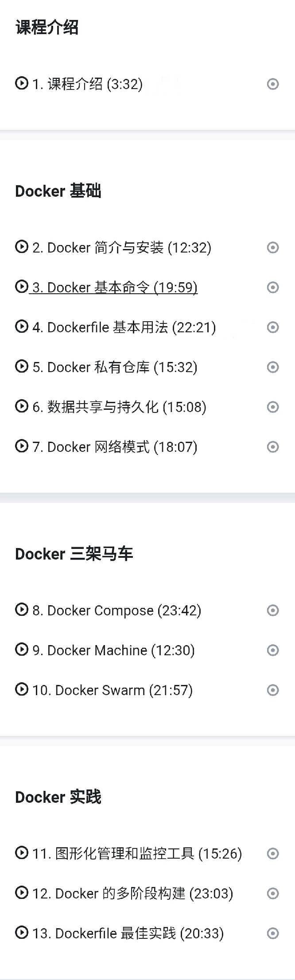This screenshot has width=295, height=980.
Task: Expand the Docker 实践 section heading
Action: tap(58, 797)
